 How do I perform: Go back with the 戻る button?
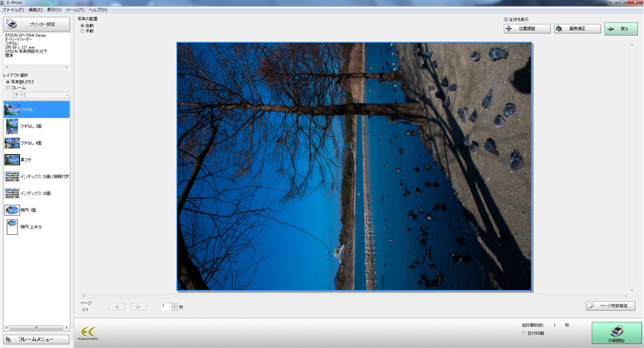[621, 29]
